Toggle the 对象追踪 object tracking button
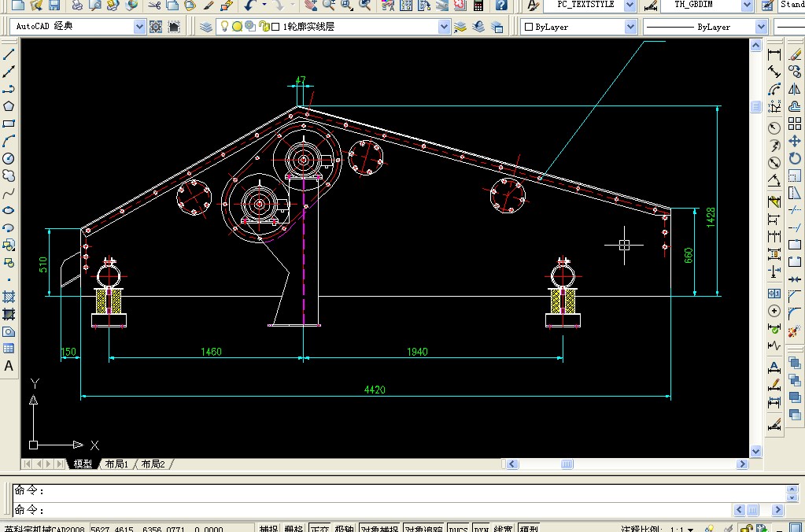 (424, 528)
